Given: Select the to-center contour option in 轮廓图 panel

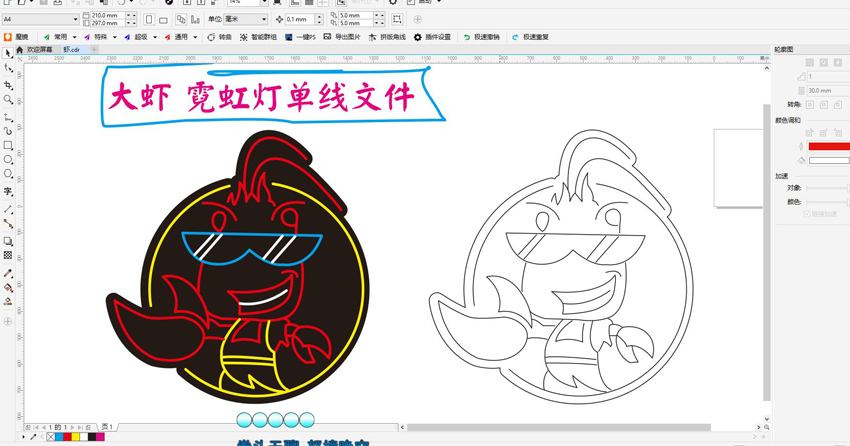Looking at the screenshot, I should tap(810, 63).
